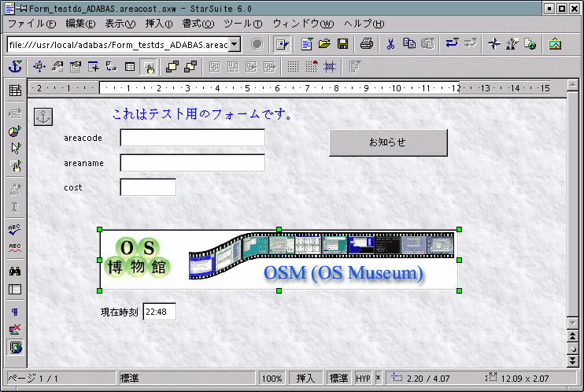The height and width of the screenshot is (392, 584).
Task: Copy selection using Copy icon
Action: pyautogui.click(x=409, y=44)
